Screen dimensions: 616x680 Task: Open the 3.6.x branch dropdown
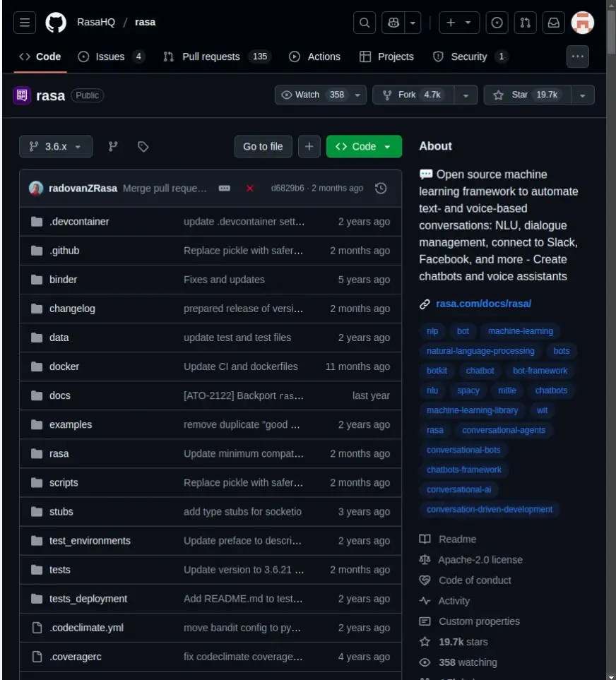(56, 146)
